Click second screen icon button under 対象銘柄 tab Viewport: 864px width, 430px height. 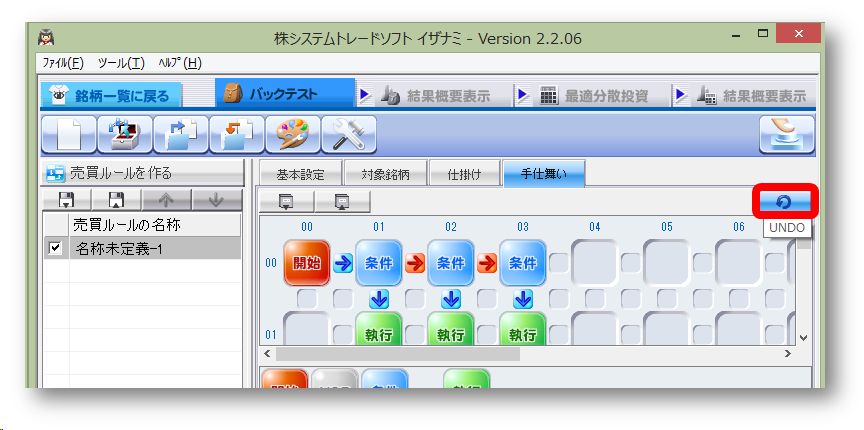[343, 202]
